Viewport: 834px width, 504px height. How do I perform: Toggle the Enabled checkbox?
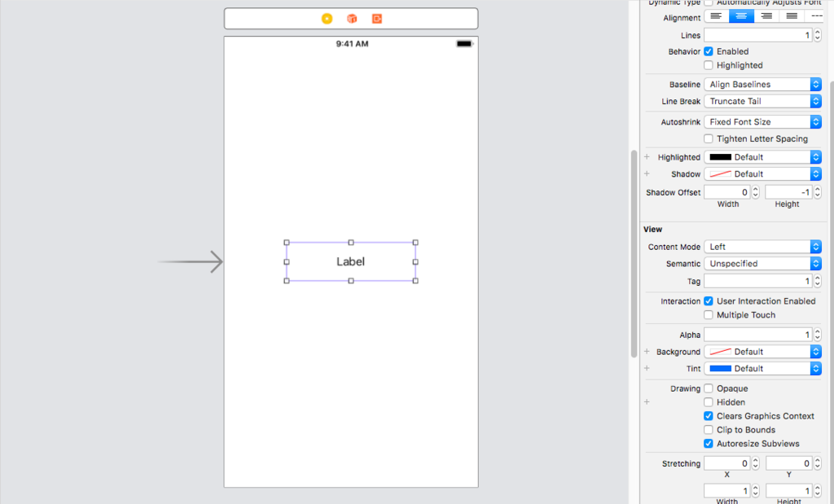pyautogui.click(x=709, y=51)
